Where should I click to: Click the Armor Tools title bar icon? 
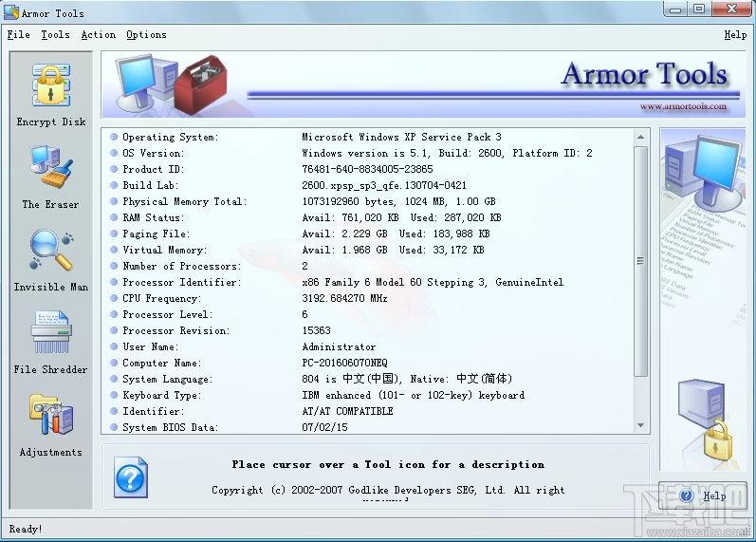11,12
